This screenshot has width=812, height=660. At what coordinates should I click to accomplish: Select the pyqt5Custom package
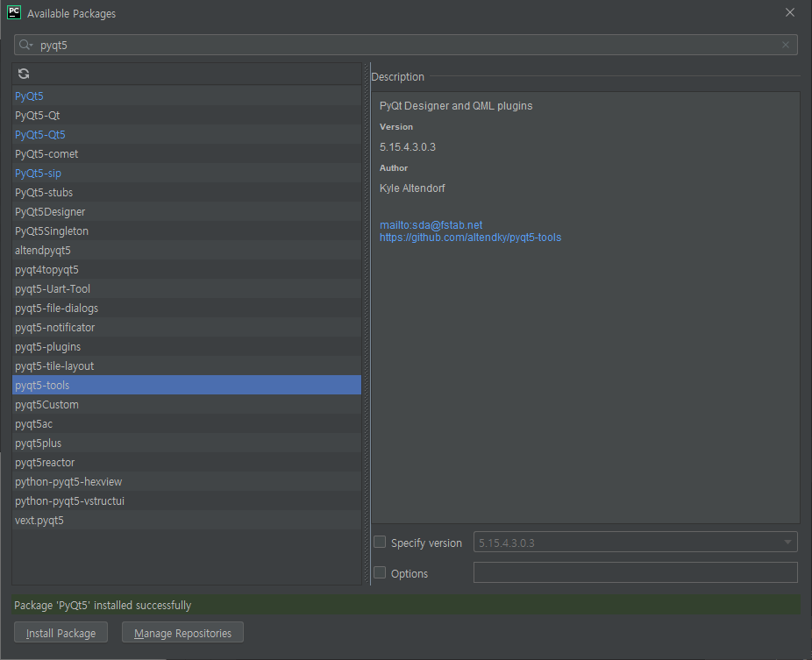(187, 405)
